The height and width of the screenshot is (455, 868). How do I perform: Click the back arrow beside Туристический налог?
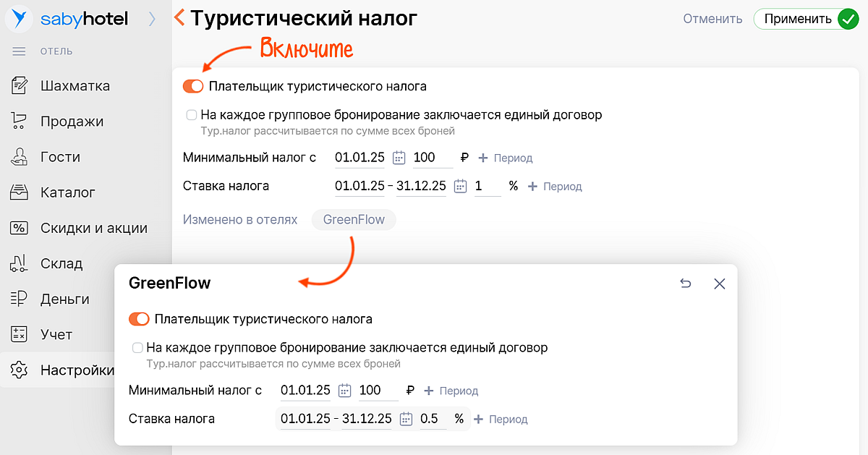click(179, 18)
